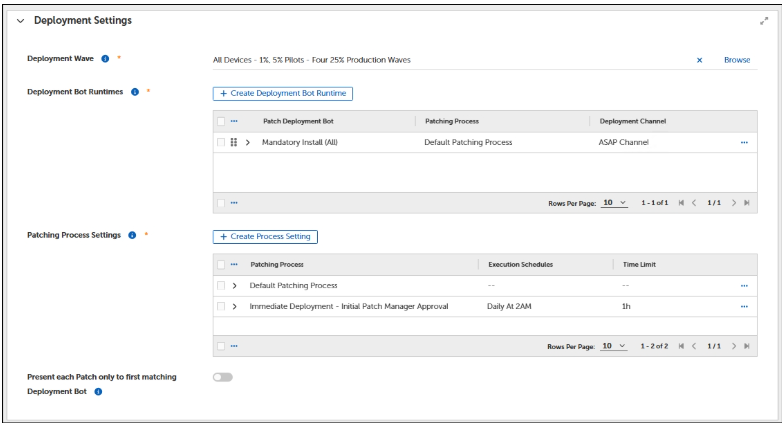This screenshot has height=427, width=783.
Task: Click Browse link for Deployment Wave
Action: [737, 60]
